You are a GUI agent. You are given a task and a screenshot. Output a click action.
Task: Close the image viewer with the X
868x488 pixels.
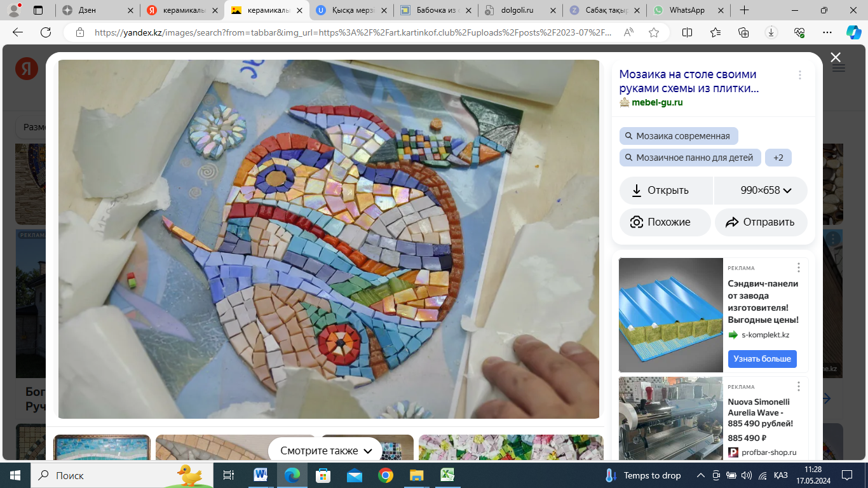(836, 57)
